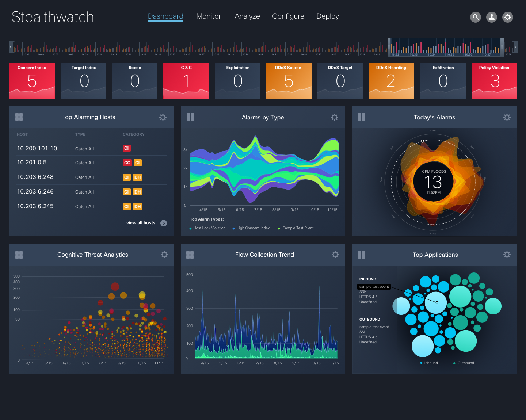This screenshot has width=526, height=420.
Task: Go to the Monitor tab
Action: click(209, 16)
